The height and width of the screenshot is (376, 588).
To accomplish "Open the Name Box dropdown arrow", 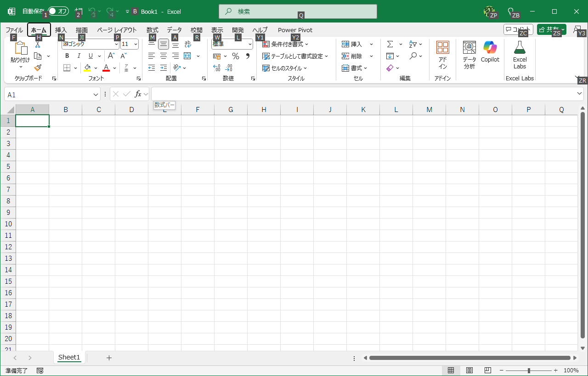I will click(96, 94).
